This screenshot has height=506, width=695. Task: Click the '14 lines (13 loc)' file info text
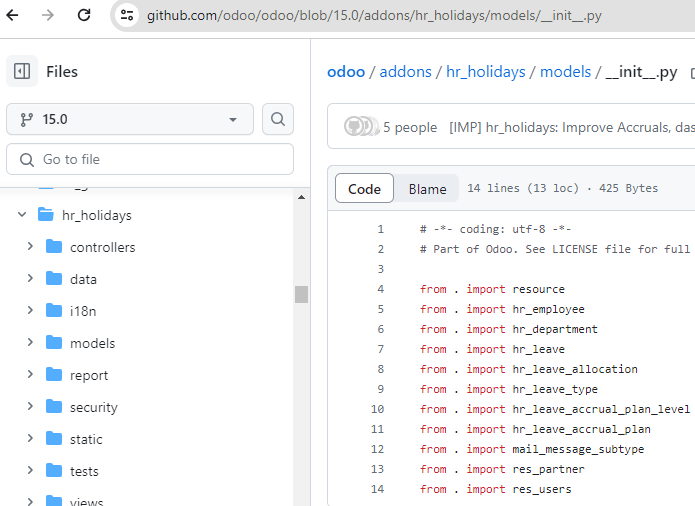[x=523, y=188]
